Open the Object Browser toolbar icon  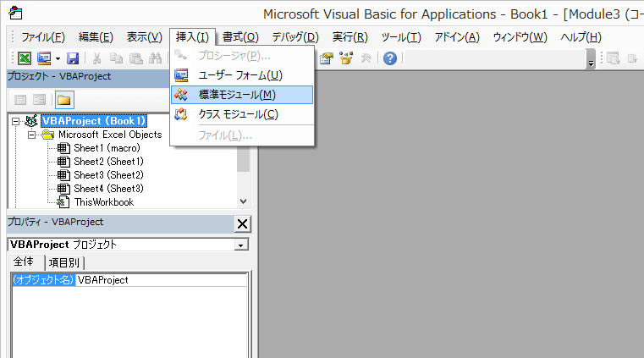[346, 58]
